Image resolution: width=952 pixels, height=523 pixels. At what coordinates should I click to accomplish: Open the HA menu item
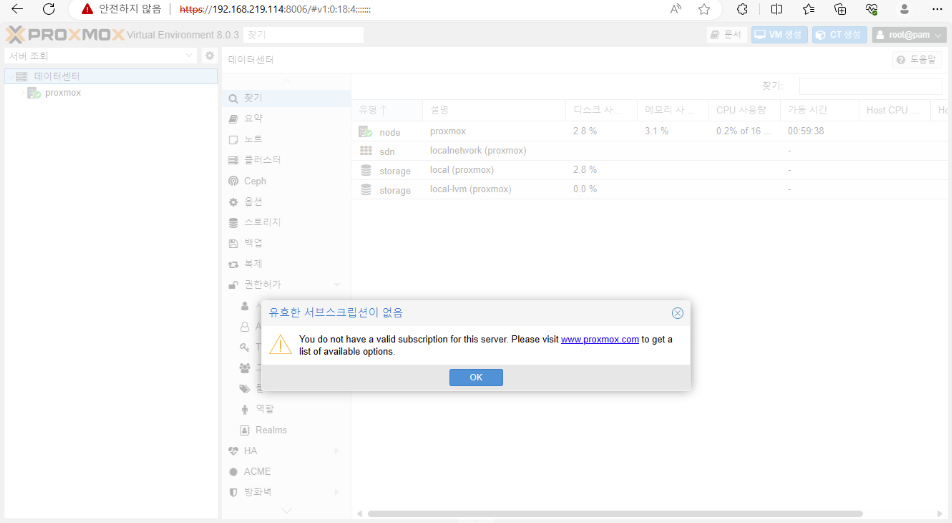point(286,451)
